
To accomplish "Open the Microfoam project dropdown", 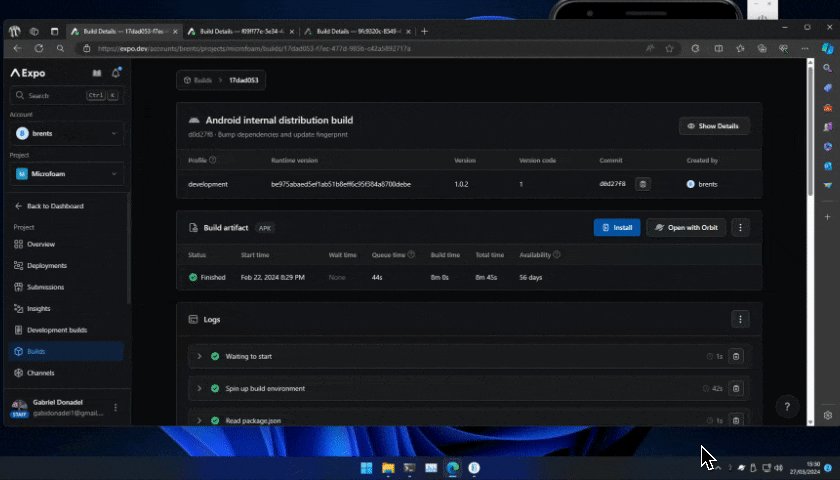I will click(x=66, y=174).
